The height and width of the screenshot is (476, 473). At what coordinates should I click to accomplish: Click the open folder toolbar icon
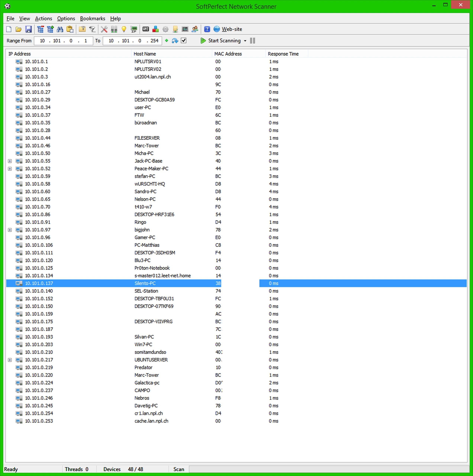tap(18, 29)
